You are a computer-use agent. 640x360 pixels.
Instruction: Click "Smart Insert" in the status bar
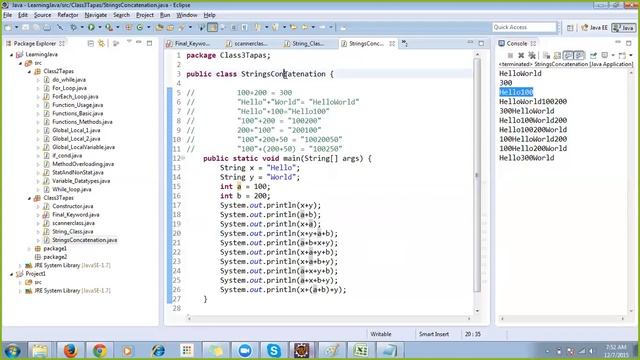[x=434, y=334]
